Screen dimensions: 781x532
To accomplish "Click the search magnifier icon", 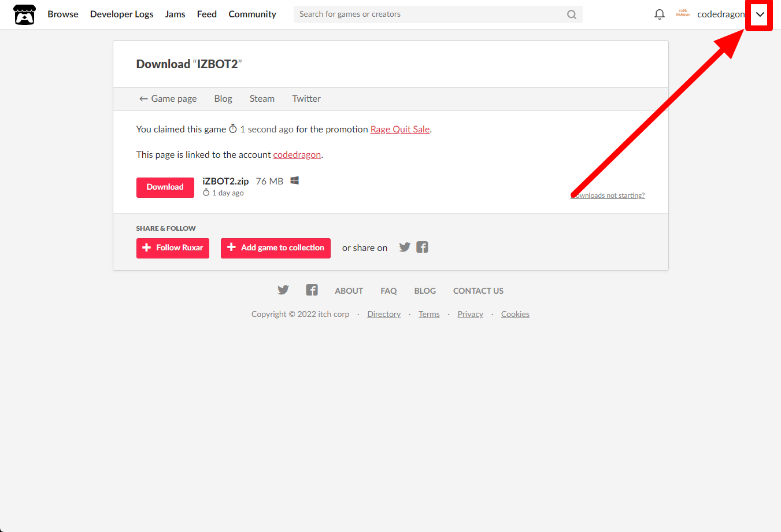I will 572,14.
